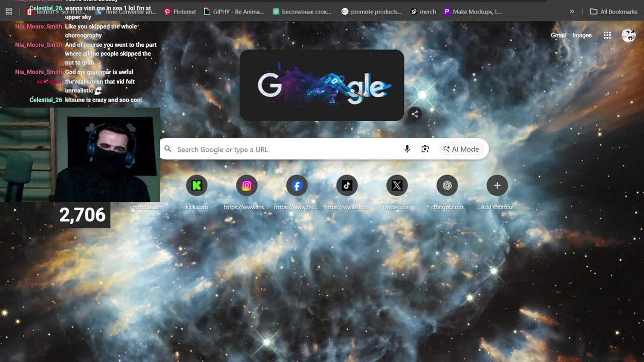The width and height of the screenshot is (644, 362).
Task: Start voice search with the microphone icon
Action: click(x=407, y=149)
